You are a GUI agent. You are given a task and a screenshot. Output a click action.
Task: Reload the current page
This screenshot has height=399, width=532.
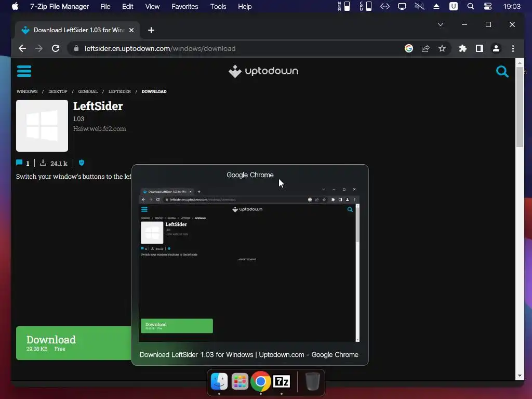pos(56,48)
